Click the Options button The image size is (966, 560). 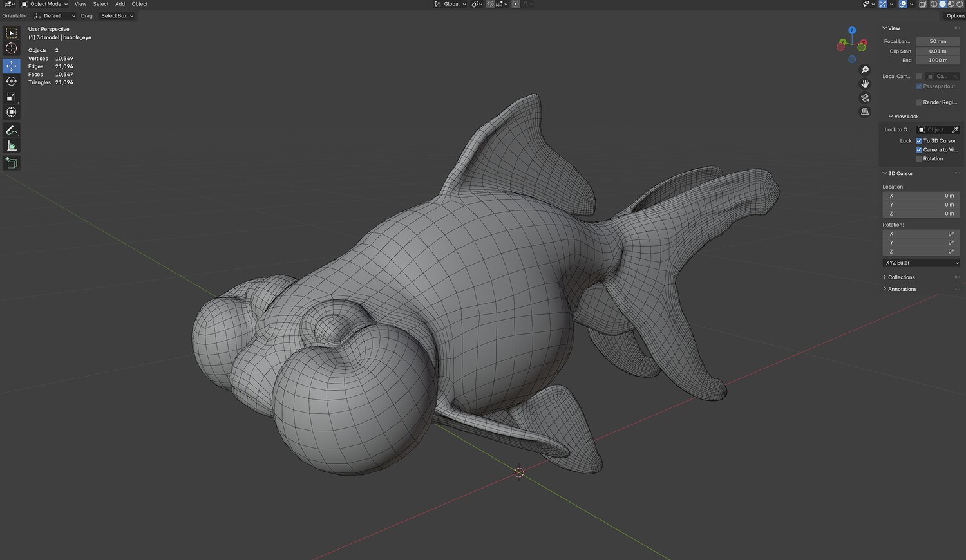[x=955, y=16]
